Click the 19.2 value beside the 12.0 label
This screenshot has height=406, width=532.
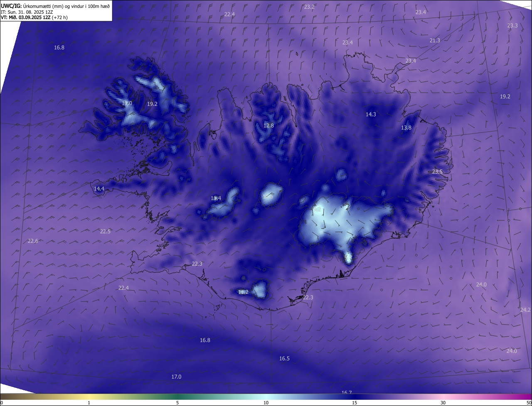click(x=153, y=104)
